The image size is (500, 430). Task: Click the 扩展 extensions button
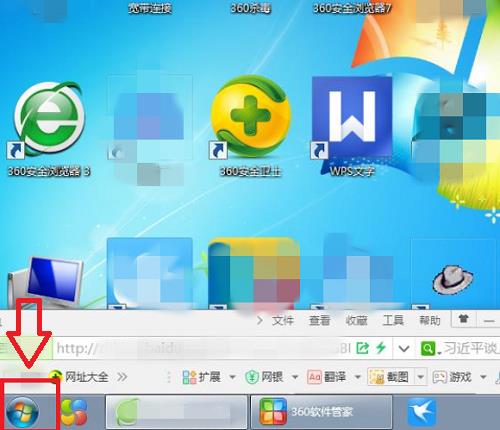(202, 377)
